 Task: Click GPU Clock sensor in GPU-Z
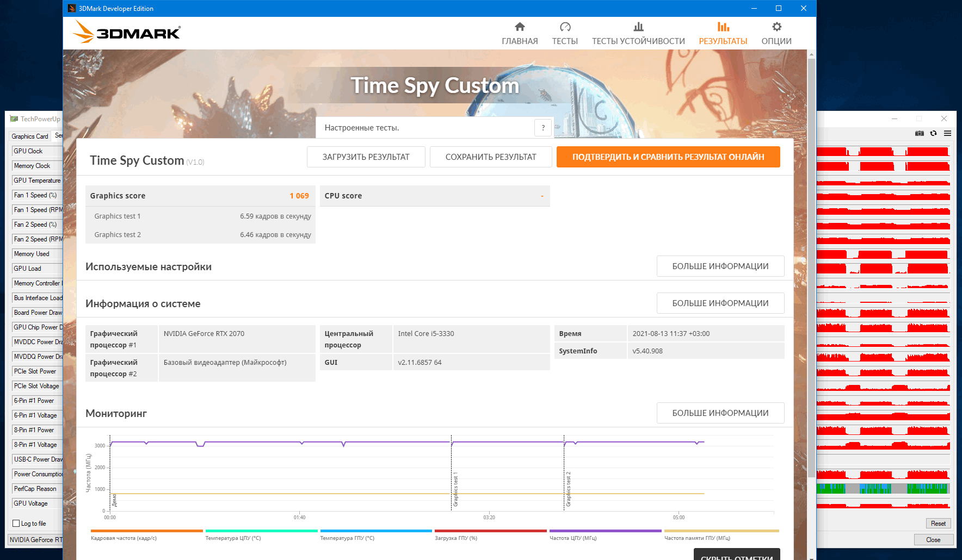(x=37, y=151)
